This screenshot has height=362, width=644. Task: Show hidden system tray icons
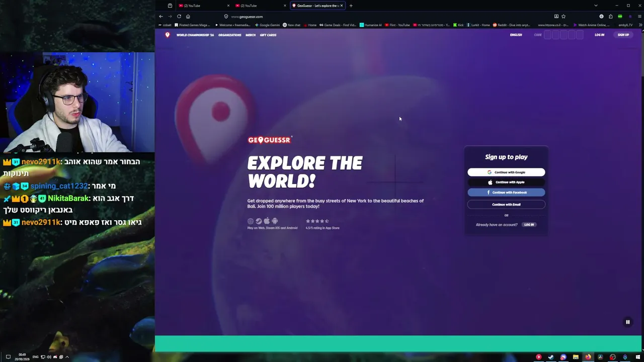(x=67, y=357)
